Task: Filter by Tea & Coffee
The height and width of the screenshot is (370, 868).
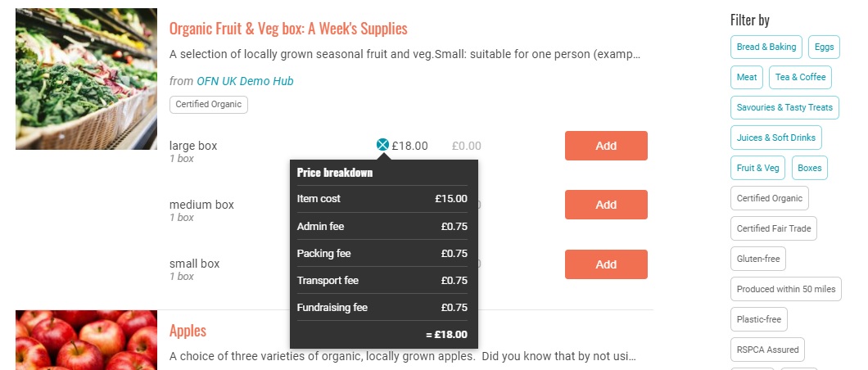Action: 800,77
